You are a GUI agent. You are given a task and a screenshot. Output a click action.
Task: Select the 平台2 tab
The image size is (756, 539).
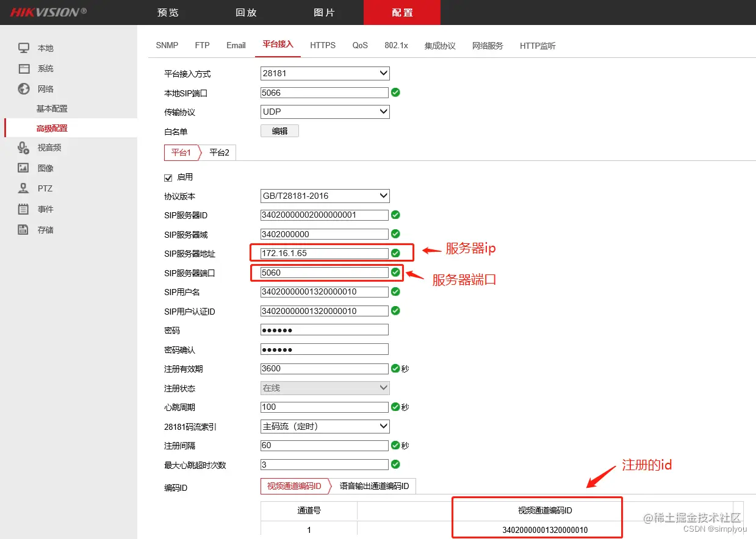[219, 152]
